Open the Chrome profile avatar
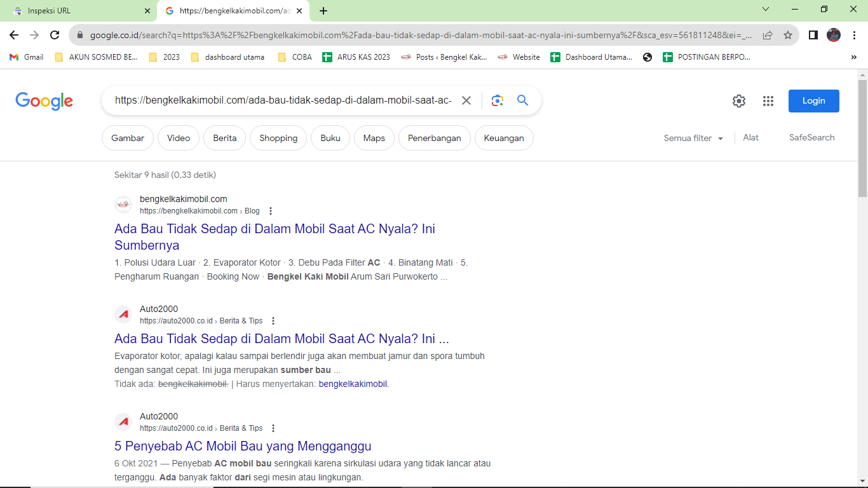Viewport: 868px width, 488px height. click(x=834, y=35)
